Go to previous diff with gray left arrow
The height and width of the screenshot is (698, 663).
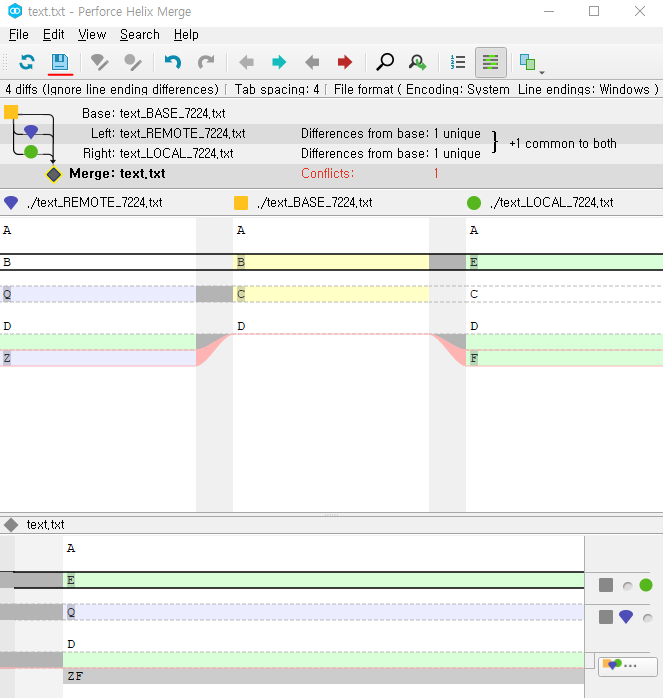pos(246,62)
